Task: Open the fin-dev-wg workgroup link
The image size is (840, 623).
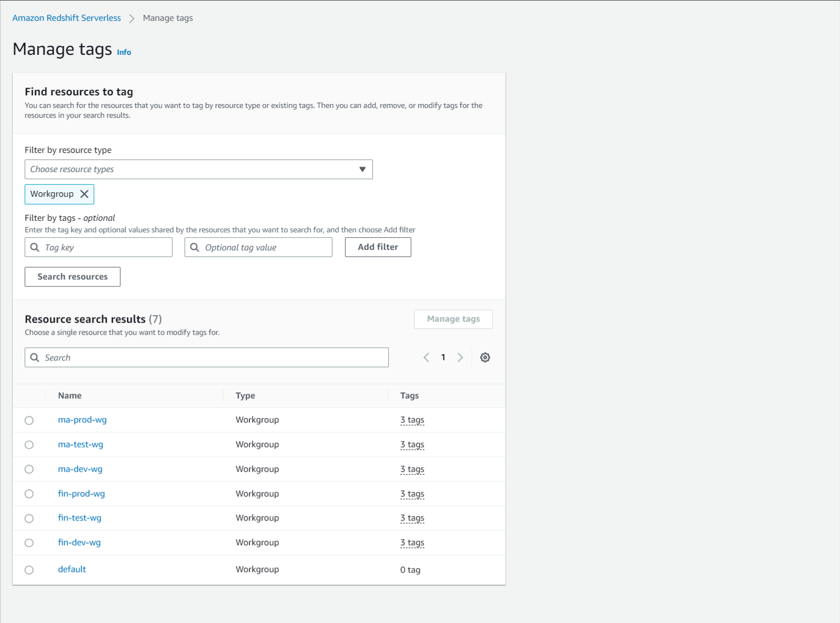Action: tap(79, 543)
